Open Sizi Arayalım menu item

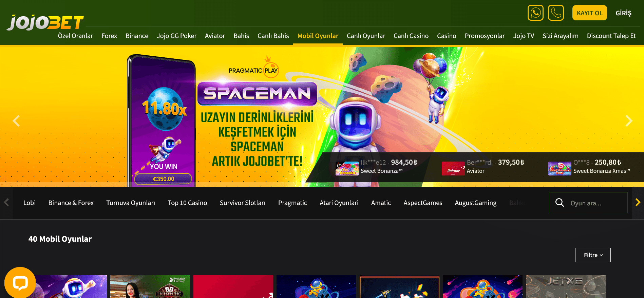pyautogui.click(x=560, y=36)
